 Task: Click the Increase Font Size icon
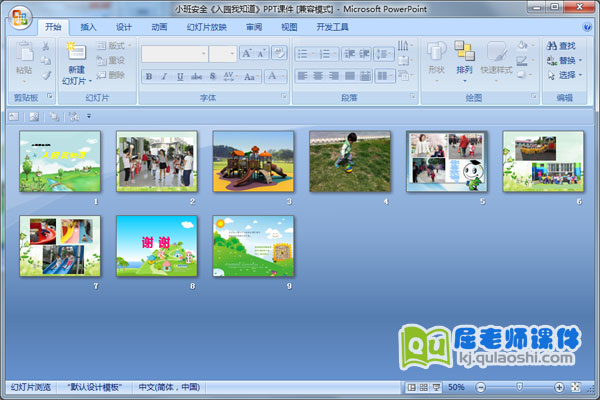tap(247, 53)
